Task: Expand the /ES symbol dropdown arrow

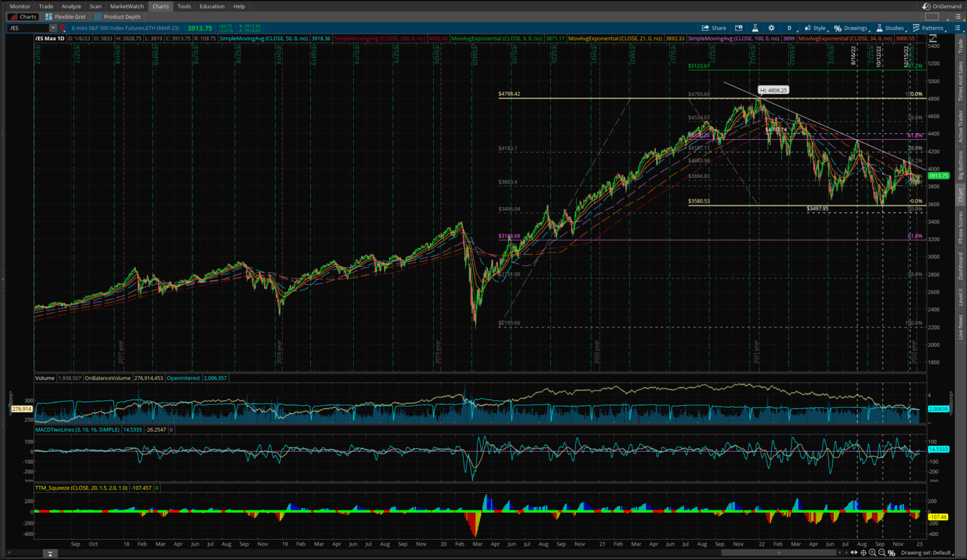Action: click(54, 28)
